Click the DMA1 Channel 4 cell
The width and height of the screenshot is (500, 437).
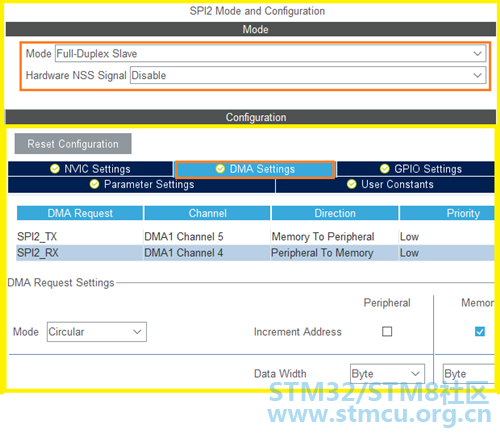207,253
